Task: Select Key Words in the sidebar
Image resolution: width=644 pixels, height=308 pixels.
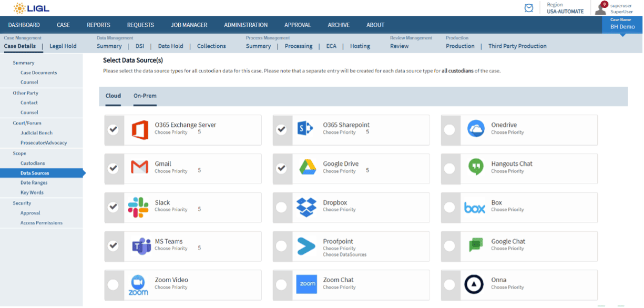Action: (32, 193)
